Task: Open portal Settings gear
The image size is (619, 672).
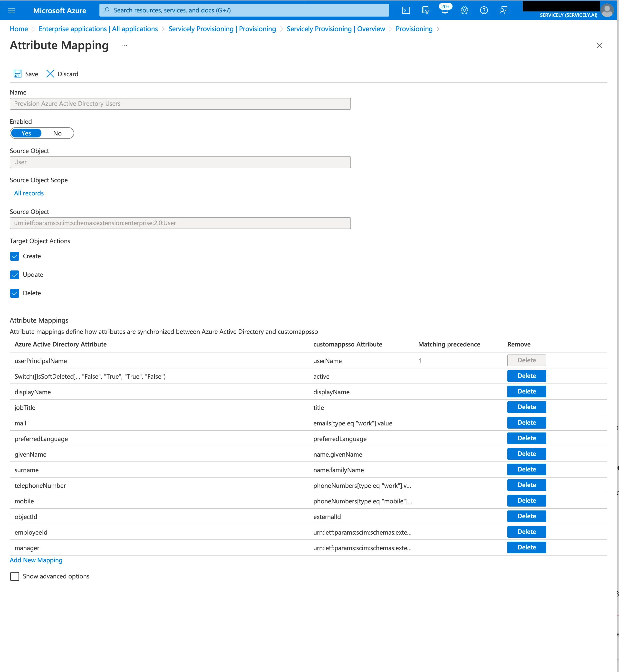Action: click(x=464, y=10)
